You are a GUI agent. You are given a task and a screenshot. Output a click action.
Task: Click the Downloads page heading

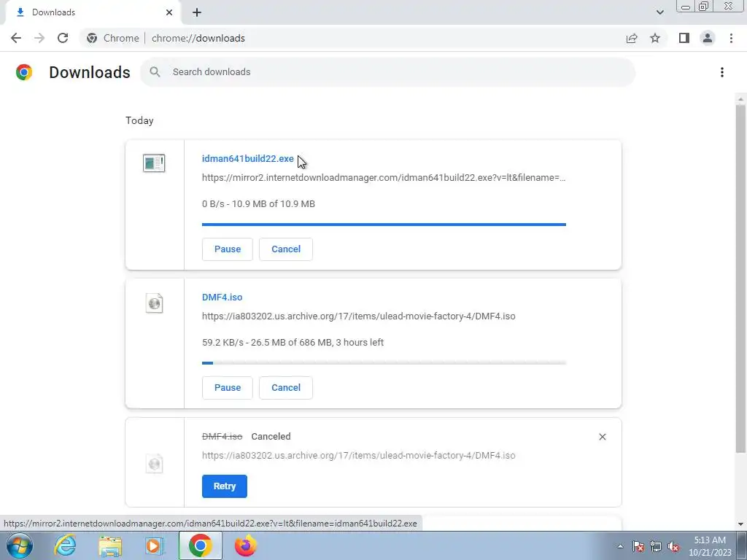click(x=90, y=72)
